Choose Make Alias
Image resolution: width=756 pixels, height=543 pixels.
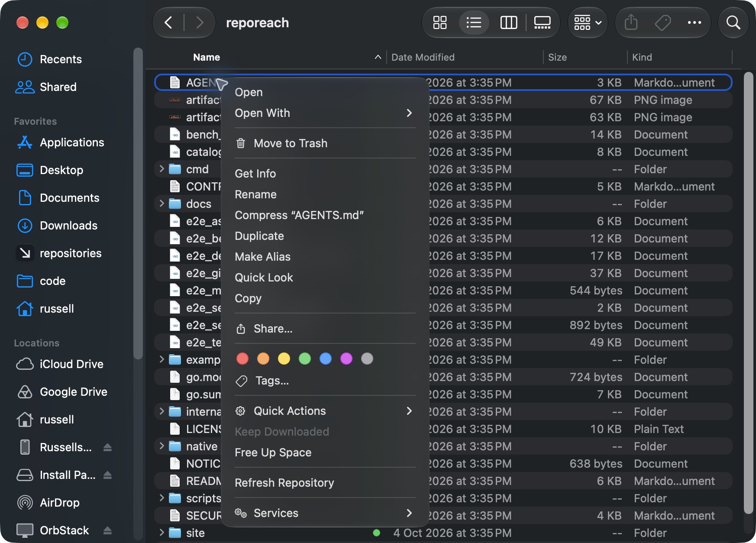click(x=325, y=257)
